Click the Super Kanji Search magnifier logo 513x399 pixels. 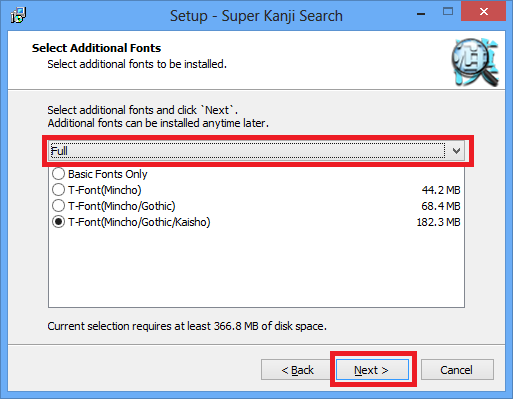tap(475, 62)
